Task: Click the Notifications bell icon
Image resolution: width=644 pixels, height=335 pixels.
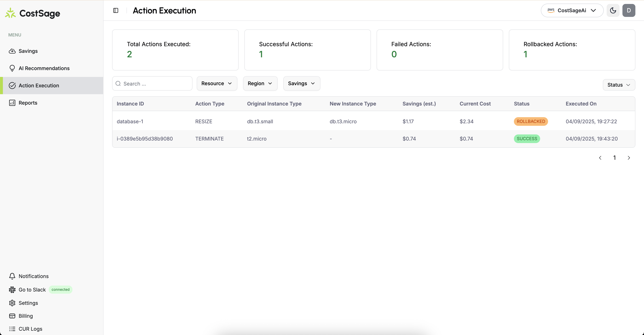Action: point(12,276)
